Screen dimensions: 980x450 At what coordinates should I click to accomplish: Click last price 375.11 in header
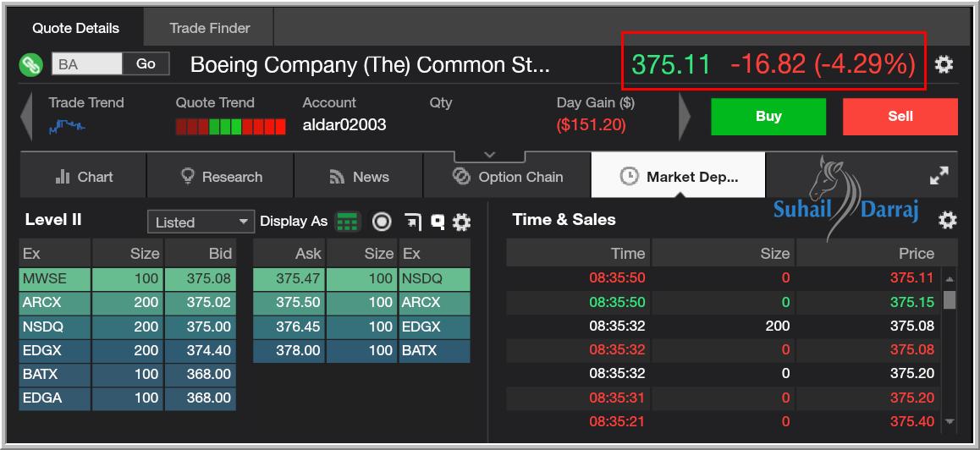[671, 64]
